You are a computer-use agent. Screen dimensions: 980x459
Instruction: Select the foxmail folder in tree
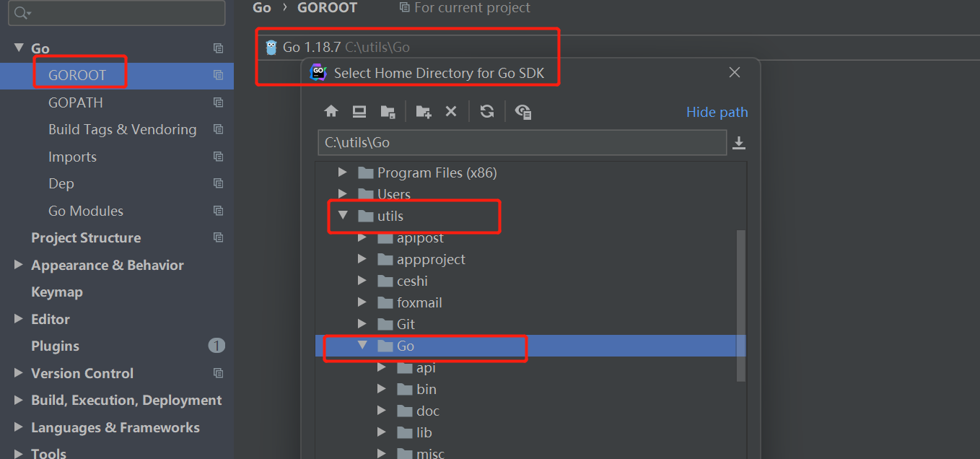419,302
